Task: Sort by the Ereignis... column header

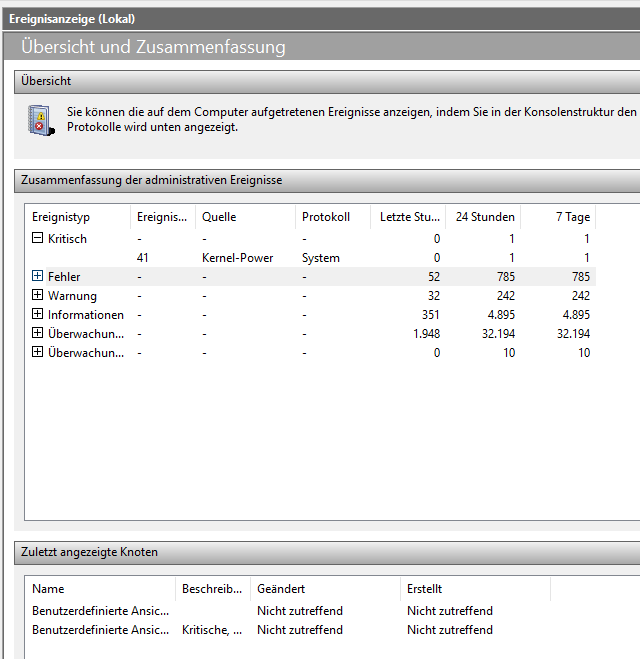Action: pos(163,217)
